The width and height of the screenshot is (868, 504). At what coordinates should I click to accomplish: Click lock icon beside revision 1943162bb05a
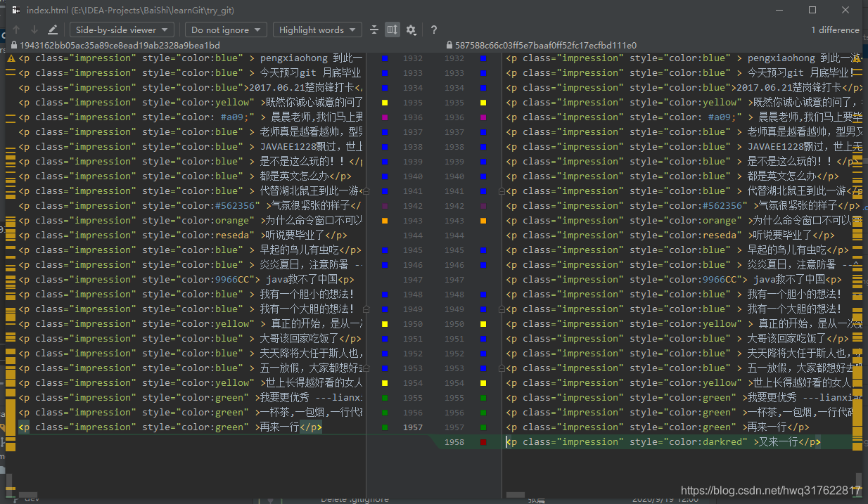click(x=15, y=46)
